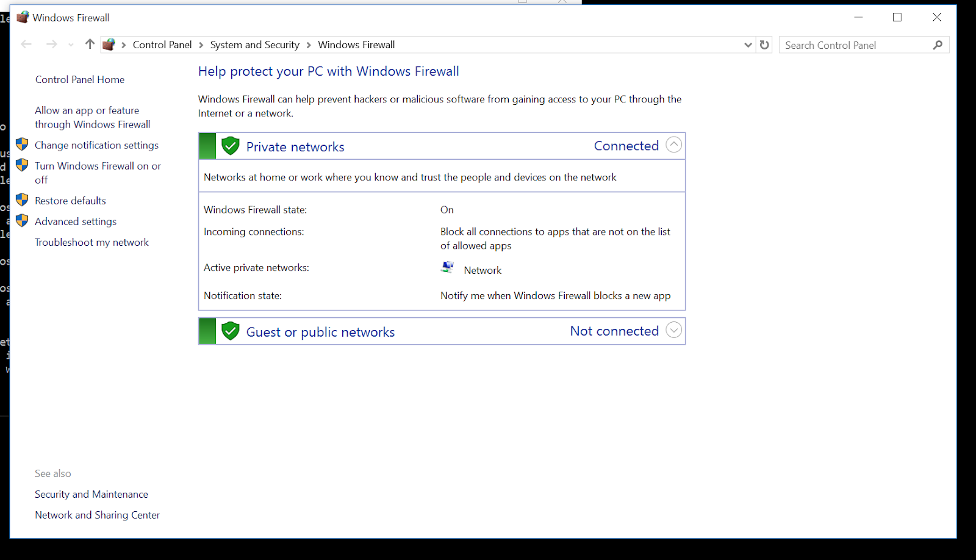Click the 'Incoming connections:' label
The height and width of the screenshot is (560, 976).
[254, 232]
